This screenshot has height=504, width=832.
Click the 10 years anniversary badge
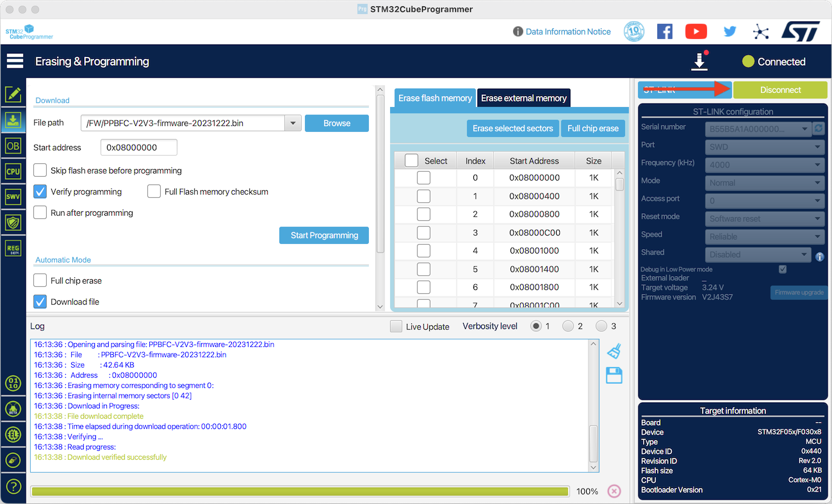point(634,31)
